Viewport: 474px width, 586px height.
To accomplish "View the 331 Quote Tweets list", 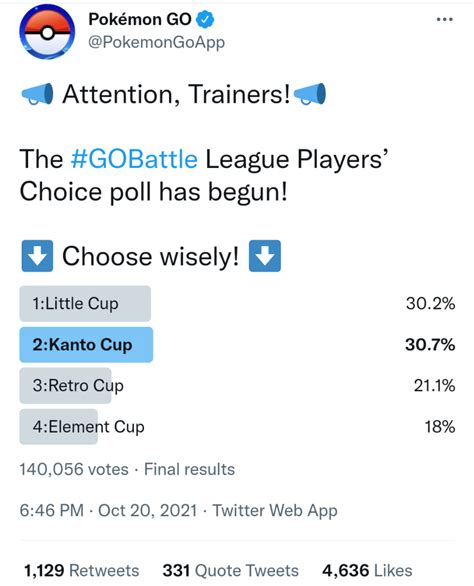I will (231, 571).
